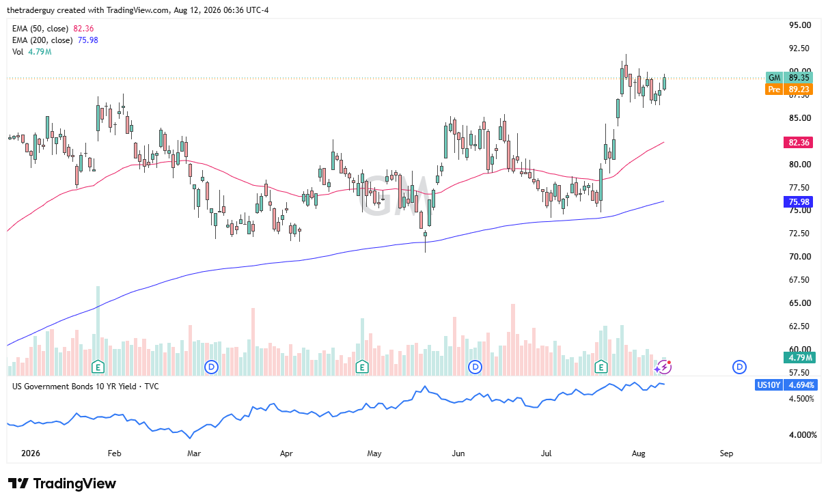Click the 4.500% yield axis label
This screenshot has width=828, height=504.
801,399
